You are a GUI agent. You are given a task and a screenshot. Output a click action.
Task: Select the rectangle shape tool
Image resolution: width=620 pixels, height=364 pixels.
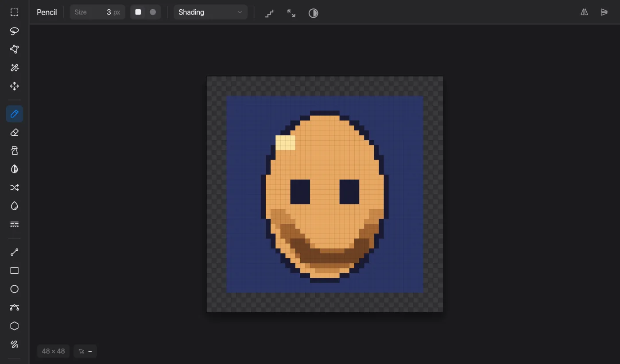(15, 271)
